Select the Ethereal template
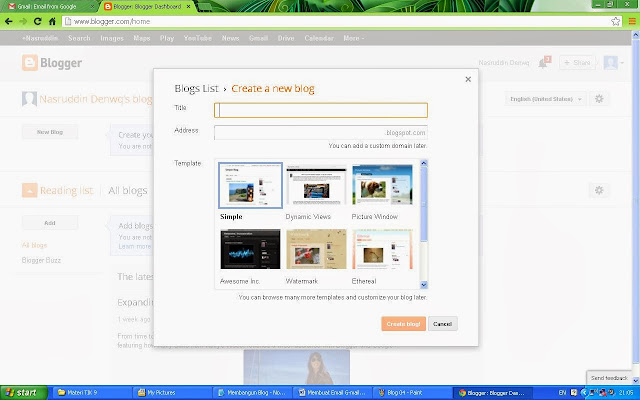640x400 pixels. pyautogui.click(x=382, y=249)
